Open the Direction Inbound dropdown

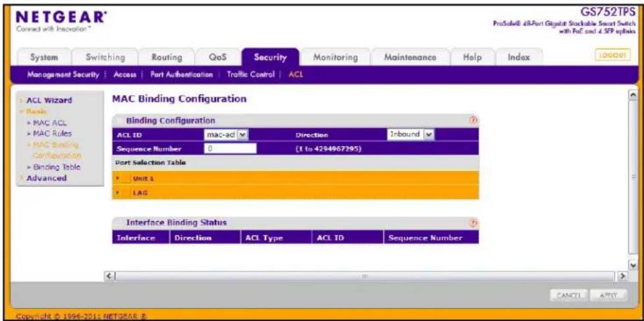(411, 134)
